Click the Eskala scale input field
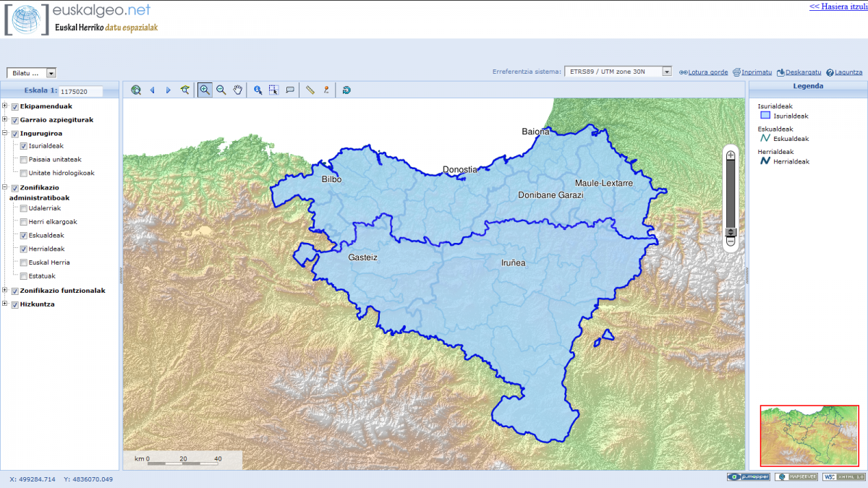This screenshot has height=488, width=868. point(80,92)
